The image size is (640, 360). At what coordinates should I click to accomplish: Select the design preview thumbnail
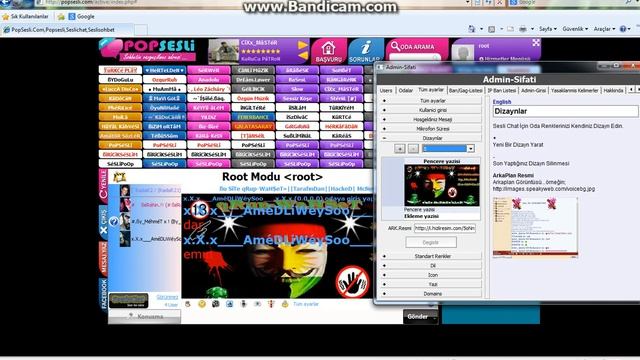pyautogui.click(x=442, y=185)
